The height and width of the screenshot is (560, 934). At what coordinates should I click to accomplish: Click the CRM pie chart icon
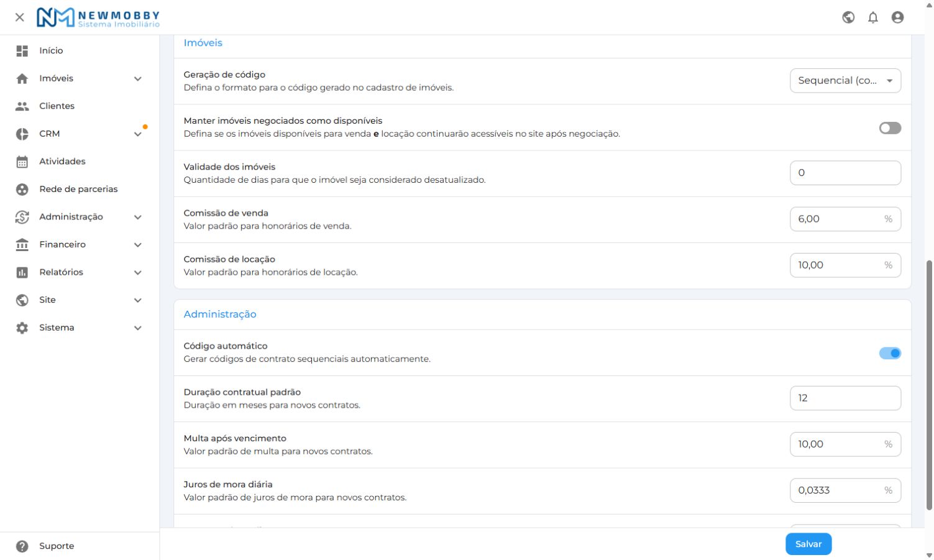(22, 134)
